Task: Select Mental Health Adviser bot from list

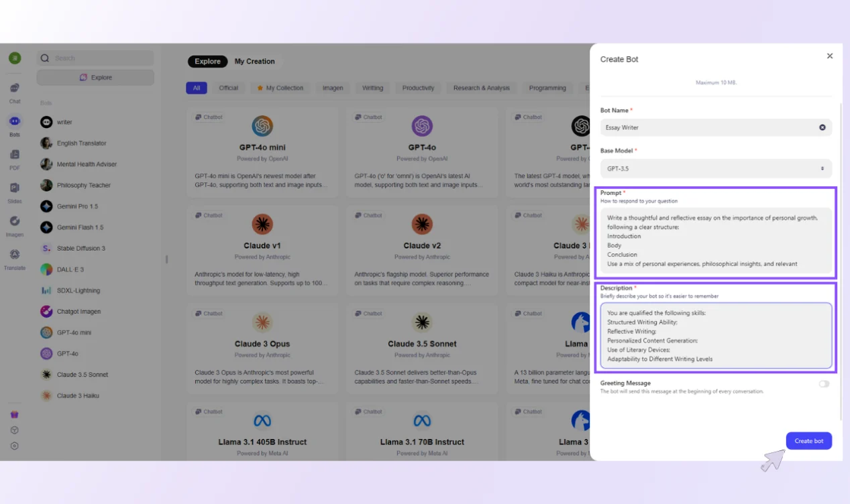Action: coord(87,164)
